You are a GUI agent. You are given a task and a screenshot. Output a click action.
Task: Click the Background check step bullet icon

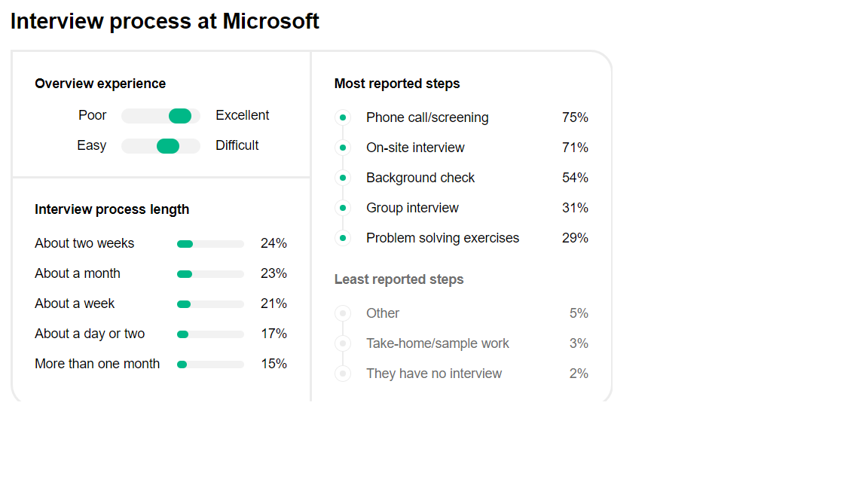click(x=343, y=178)
